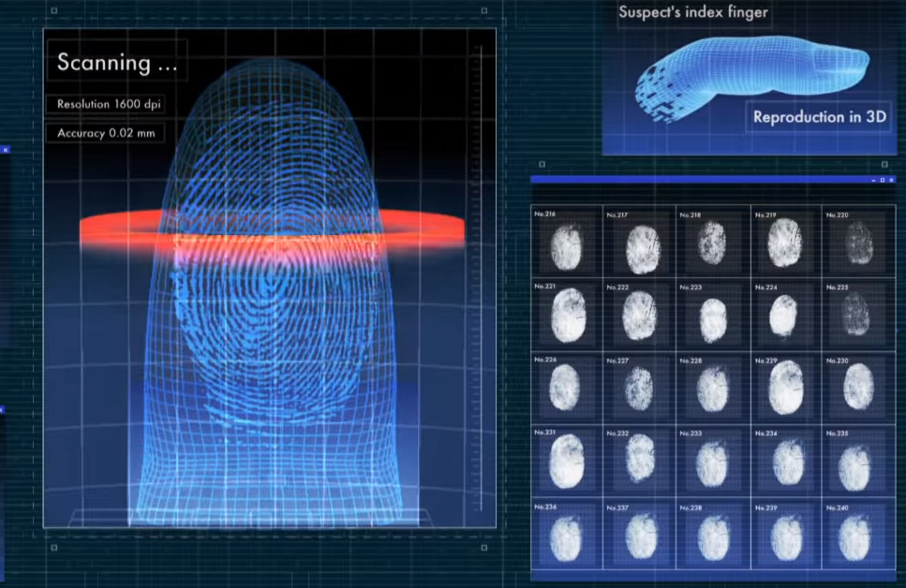Select fingerprint thumbnail No.224
906x588 pixels.
click(785, 316)
